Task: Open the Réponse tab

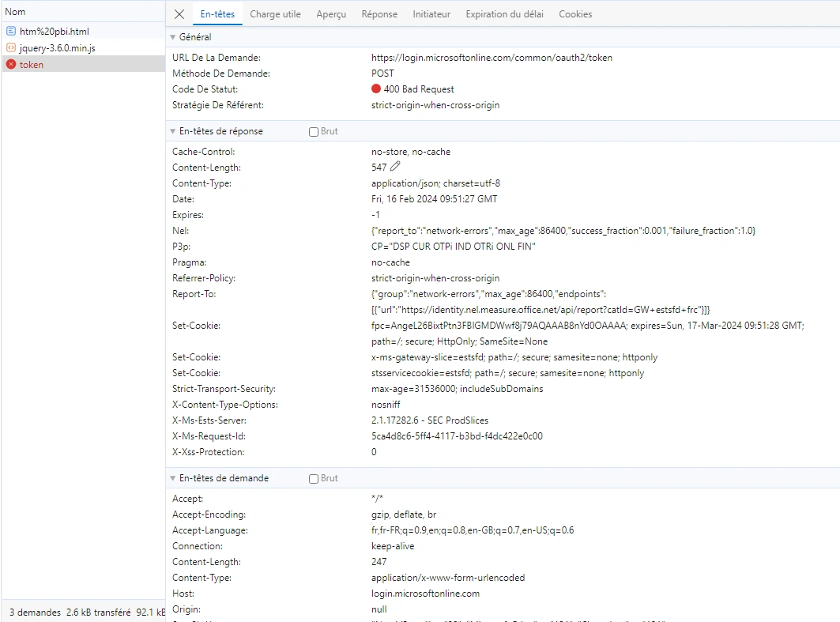Action: pyautogui.click(x=379, y=14)
